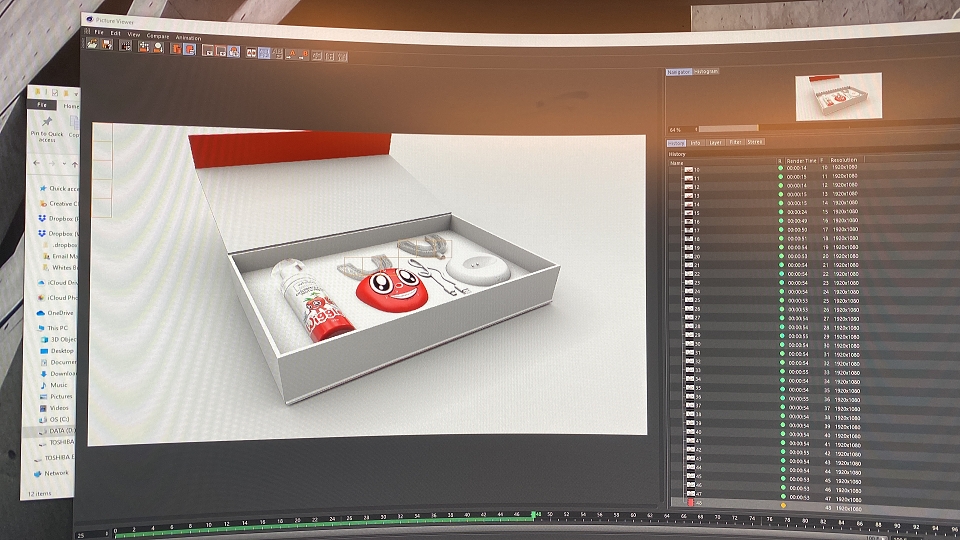960x540 pixels.
Task: Switch to the Filter tab
Action: 735,142
